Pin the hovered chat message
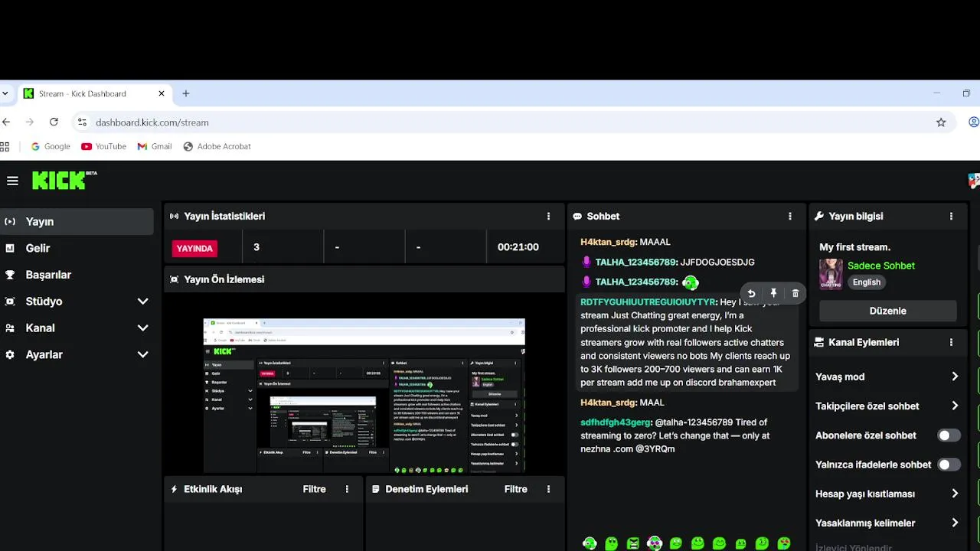Viewport: 980px width, 551px height. [x=773, y=293]
